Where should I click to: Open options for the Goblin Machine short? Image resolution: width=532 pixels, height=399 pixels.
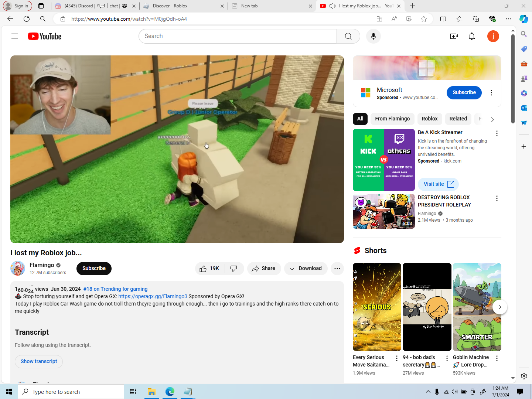(497, 358)
